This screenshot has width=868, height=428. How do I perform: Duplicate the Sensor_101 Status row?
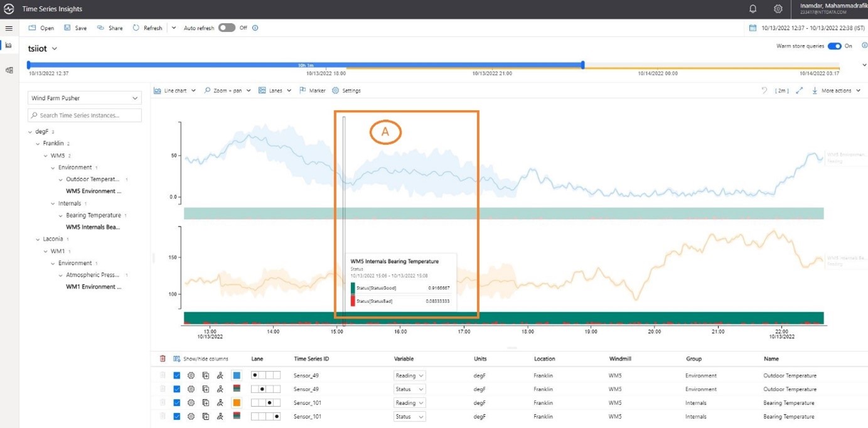[205, 416]
